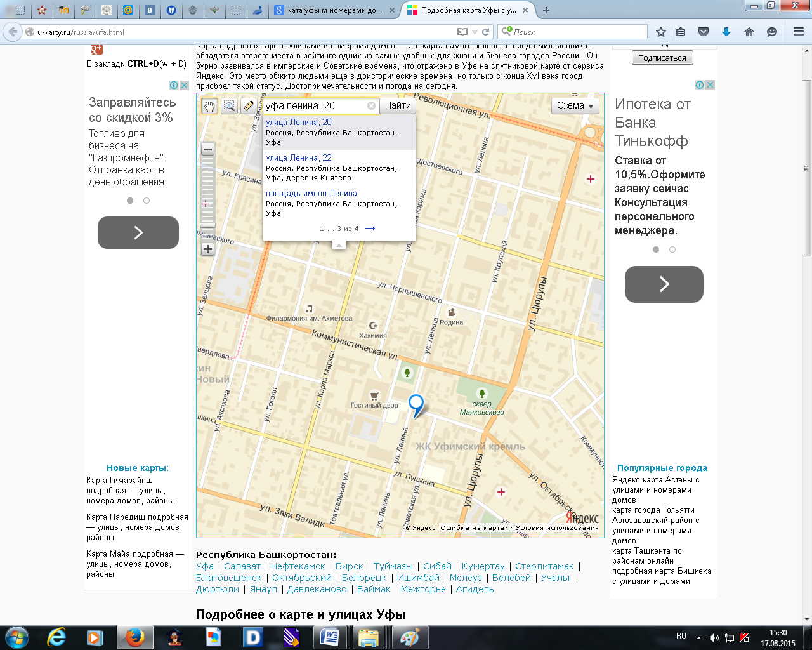
Task: Collapse the suggestions panel with up arrow
Action: point(339,245)
